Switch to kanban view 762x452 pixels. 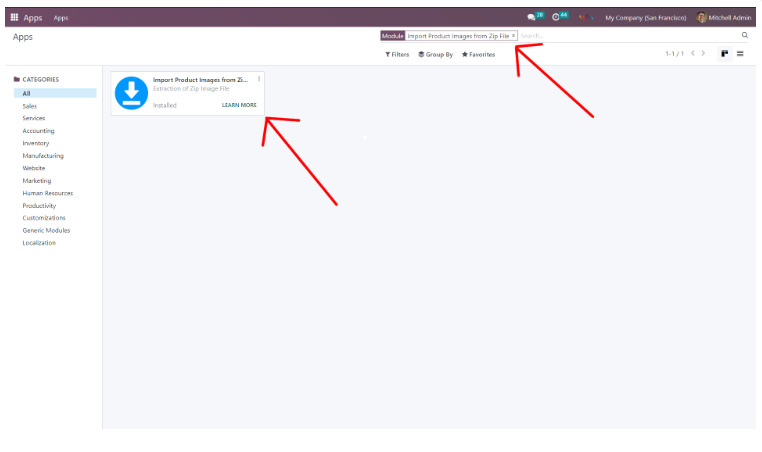pyautogui.click(x=725, y=54)
